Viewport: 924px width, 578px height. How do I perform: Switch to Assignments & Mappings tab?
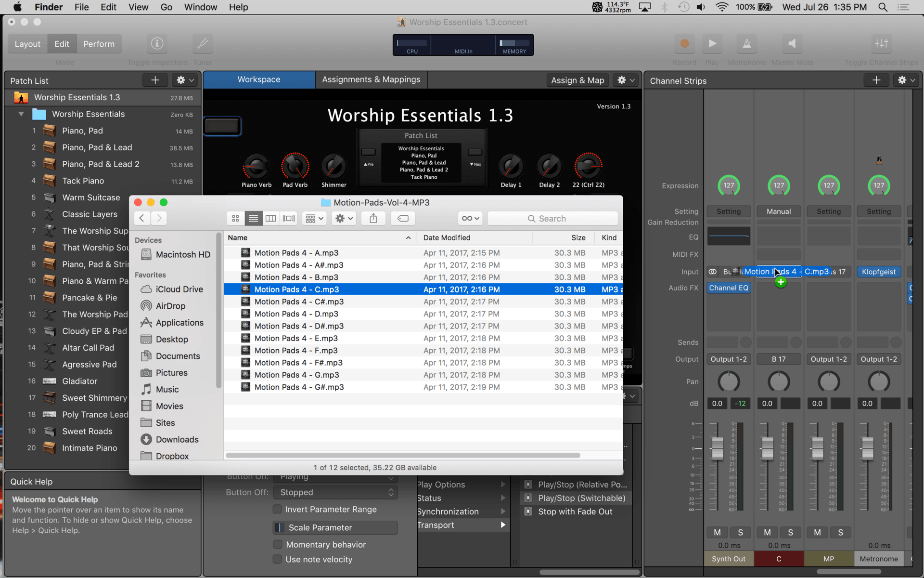click(371, 79)
